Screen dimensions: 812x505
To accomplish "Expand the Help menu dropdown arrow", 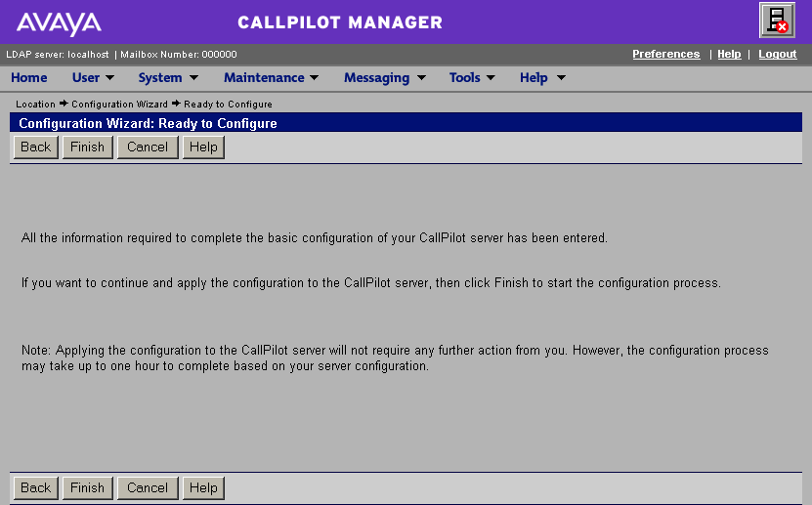I will click(561, 78).
